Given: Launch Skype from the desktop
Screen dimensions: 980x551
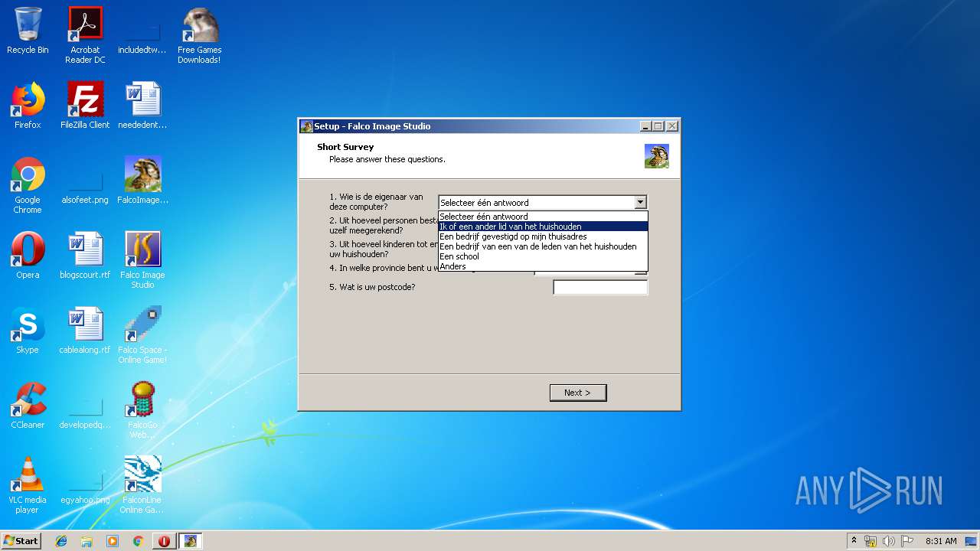Looking at the screenshot, I should pos(28,331).
